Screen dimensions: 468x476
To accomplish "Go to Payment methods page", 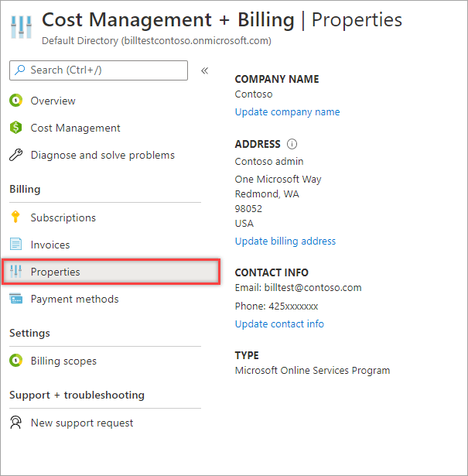I will (74, 299).
